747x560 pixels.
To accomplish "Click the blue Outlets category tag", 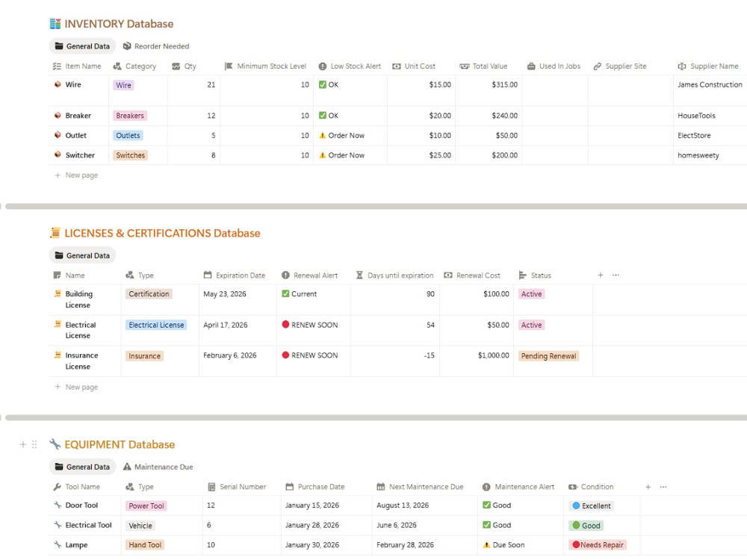I will click(x=128, y=135).
